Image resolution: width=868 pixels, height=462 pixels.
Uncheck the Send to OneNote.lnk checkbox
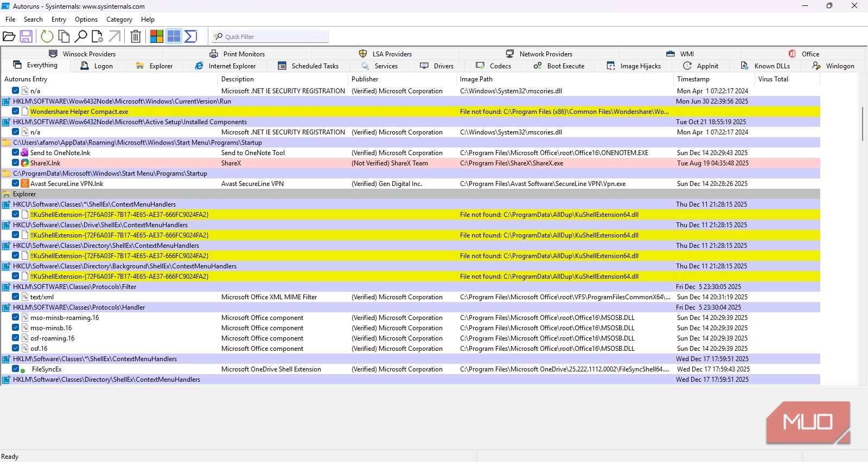[x=16, y=152]
